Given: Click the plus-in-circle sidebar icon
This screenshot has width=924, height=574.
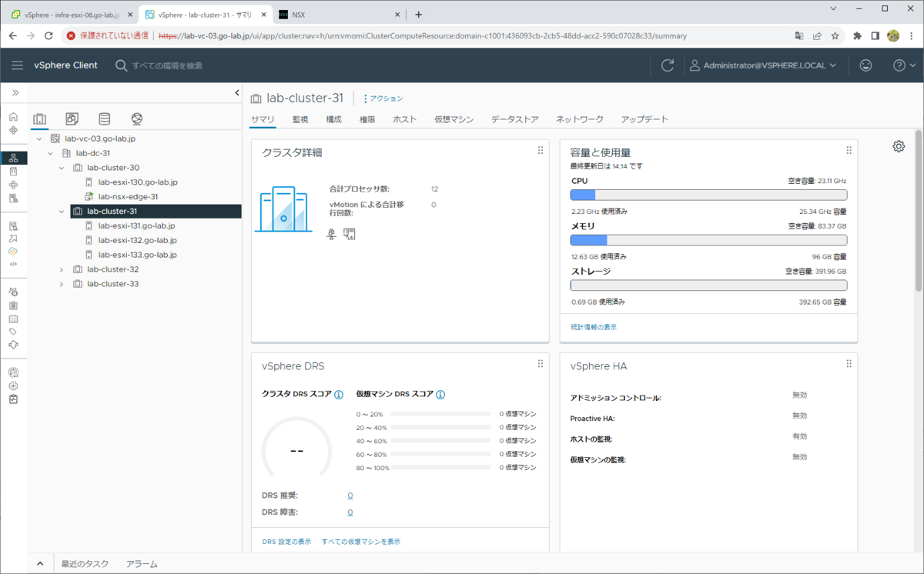Looking at the screenshot, I should coord(13,385).
